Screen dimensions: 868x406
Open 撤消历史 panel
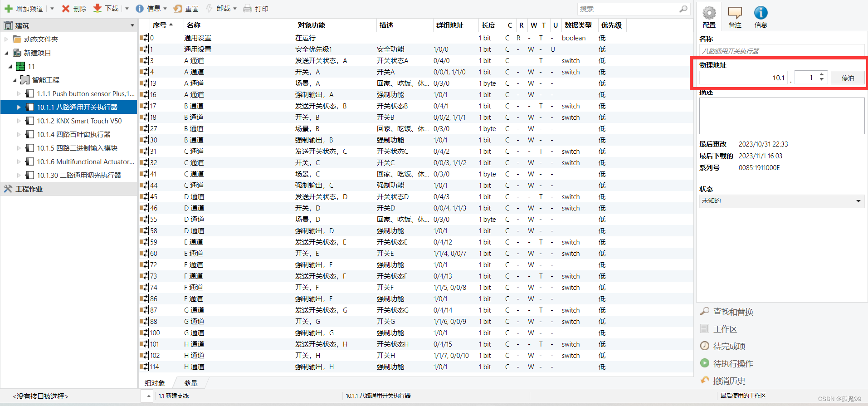pyautogui.click(x=729, y=381)
